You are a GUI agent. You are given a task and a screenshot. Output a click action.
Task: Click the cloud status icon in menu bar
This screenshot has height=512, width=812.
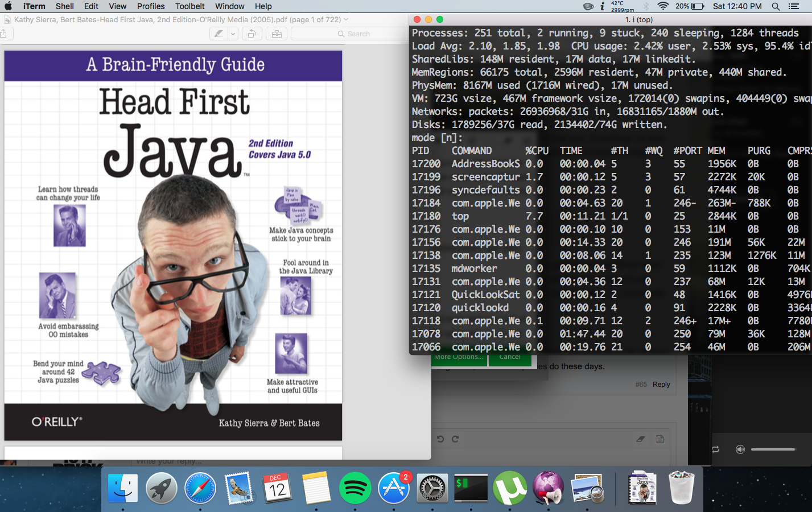click(588, 6)
